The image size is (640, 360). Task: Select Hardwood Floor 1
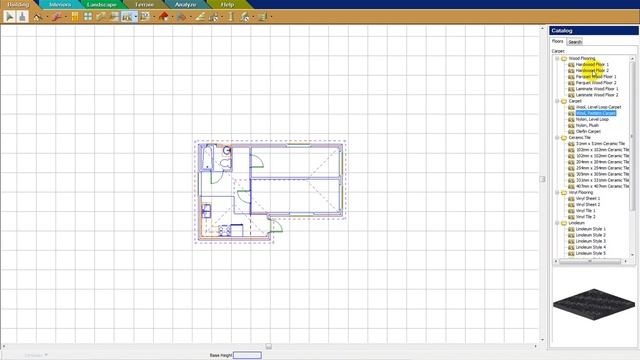coord(592,64)
